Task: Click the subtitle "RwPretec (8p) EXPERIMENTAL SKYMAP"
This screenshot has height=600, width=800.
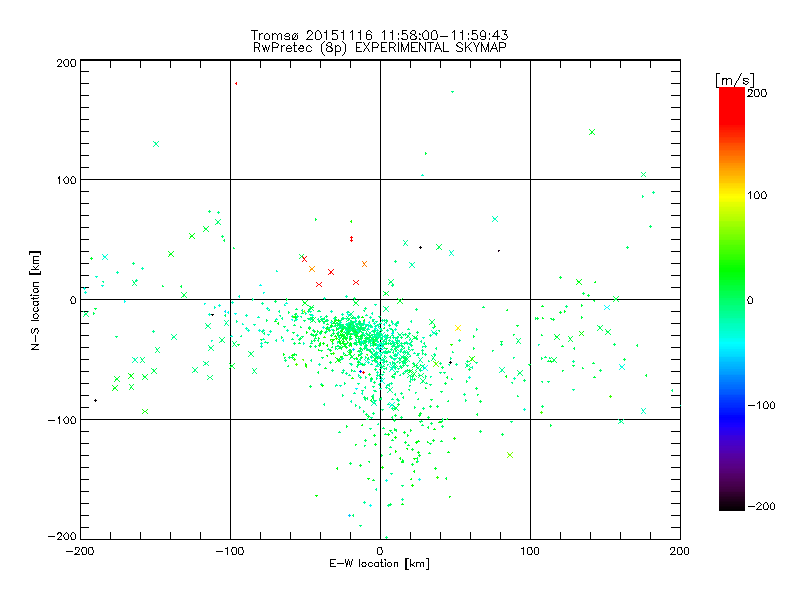Action: click(x=379, y=47)
